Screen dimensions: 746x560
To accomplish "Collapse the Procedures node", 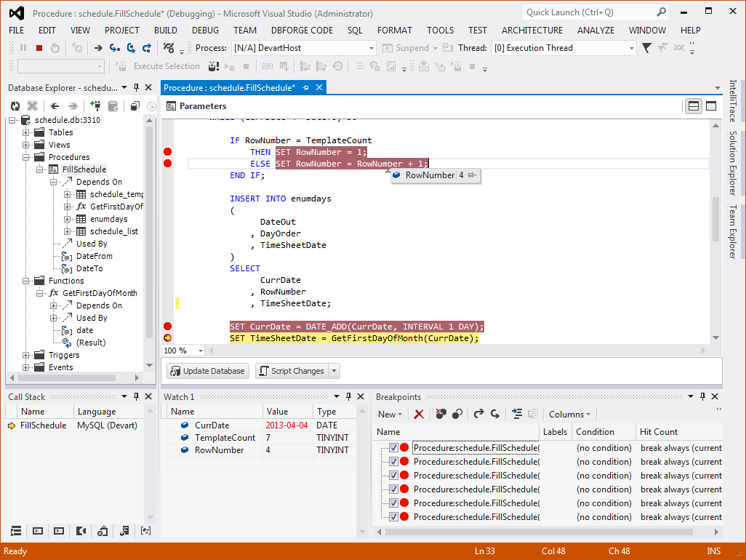I will [25, 157].
